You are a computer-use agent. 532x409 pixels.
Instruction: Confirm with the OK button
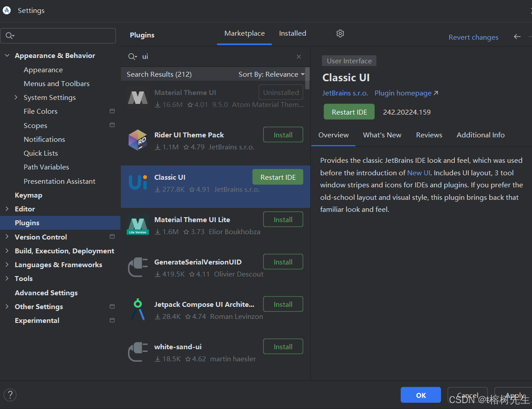421,395
